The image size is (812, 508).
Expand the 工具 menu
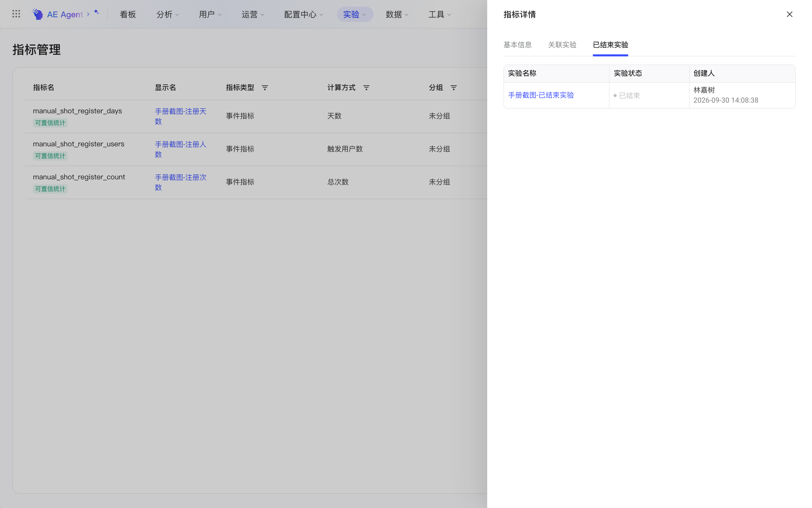pos(439,14)
